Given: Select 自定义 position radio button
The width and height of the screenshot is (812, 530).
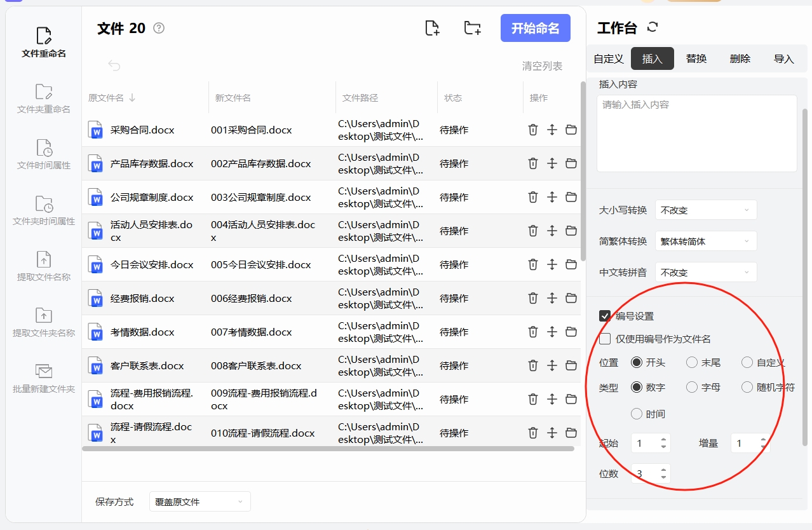Looking at the screenshot, I should pyautogui.click(x=747, y=362).
